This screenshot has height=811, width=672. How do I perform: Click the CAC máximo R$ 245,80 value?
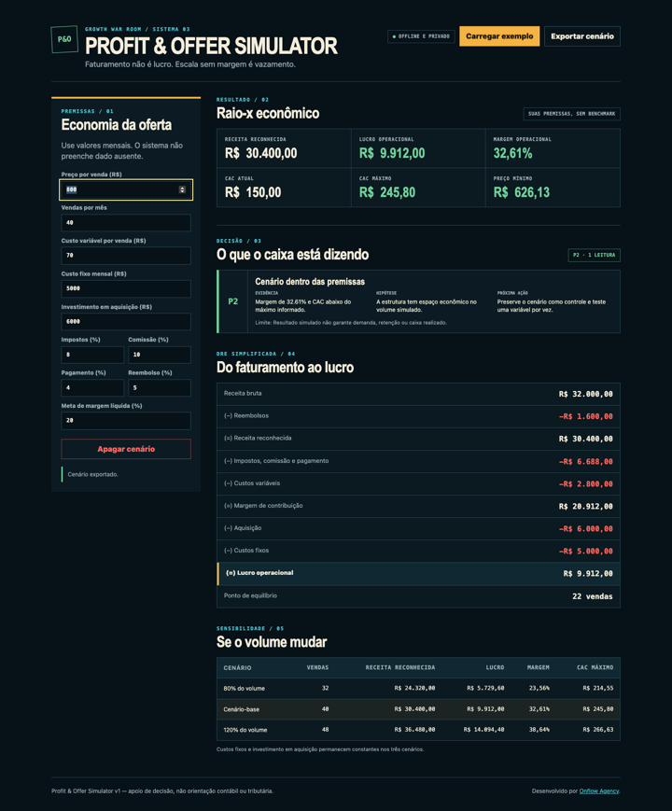click(387, 192)
